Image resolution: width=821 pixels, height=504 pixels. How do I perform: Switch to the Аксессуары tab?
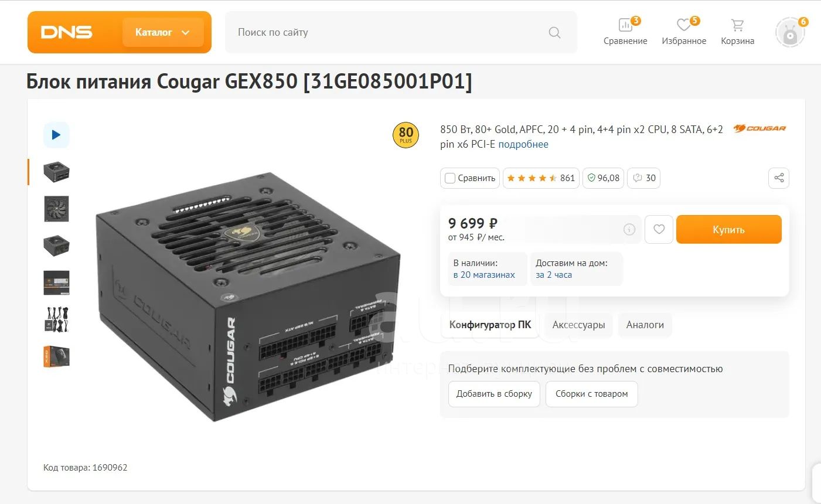click(578, 325)
